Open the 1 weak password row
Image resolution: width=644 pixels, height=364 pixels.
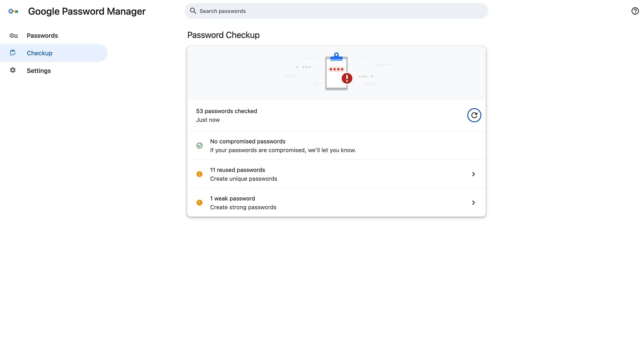click(336, 203)
